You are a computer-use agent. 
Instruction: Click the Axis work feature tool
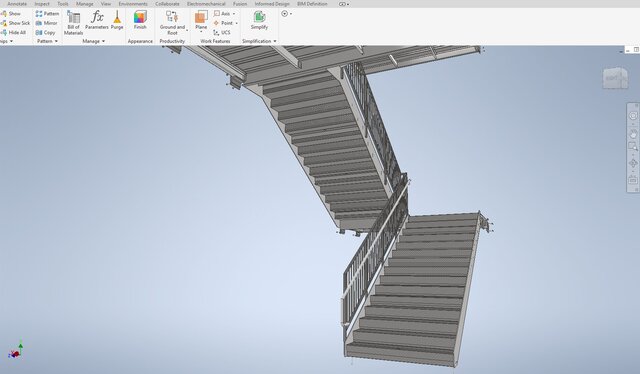pyautogui.click(x=222, y=14)
